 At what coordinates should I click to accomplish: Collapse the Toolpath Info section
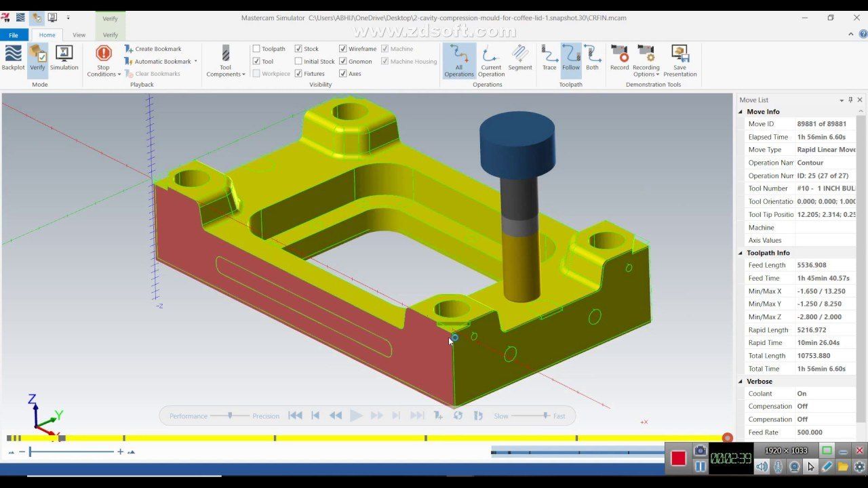click(x=741, y=253)
